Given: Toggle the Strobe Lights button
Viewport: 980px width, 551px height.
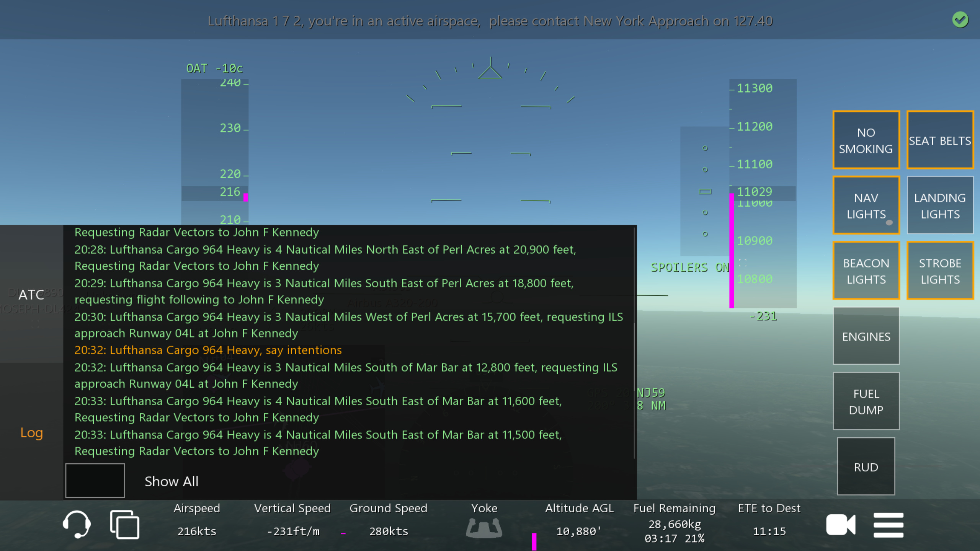Looking at the screenshot, I should click(940, 271).
